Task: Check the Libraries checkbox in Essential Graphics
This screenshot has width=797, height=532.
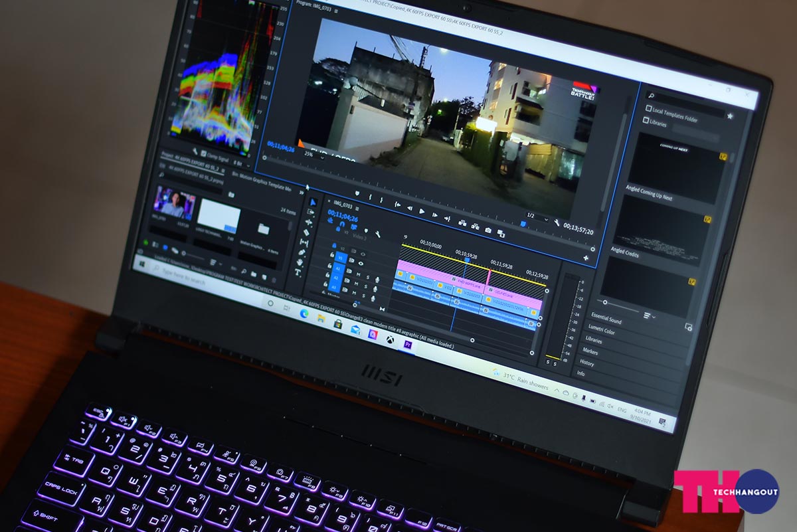Action: coord(646,120)
